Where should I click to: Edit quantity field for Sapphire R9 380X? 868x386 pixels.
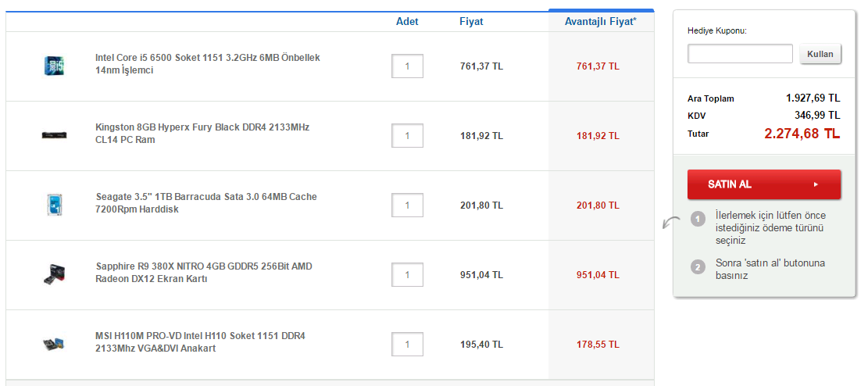tap(407, 275)
